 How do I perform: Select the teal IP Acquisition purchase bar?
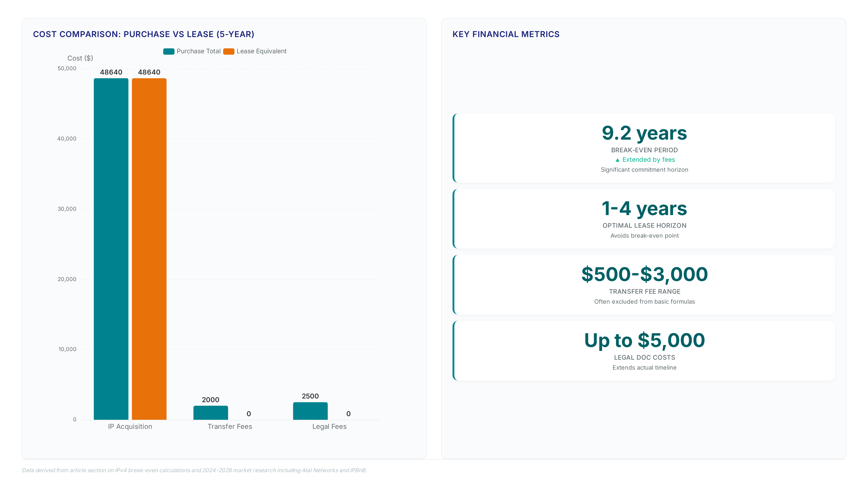point(111,249)
